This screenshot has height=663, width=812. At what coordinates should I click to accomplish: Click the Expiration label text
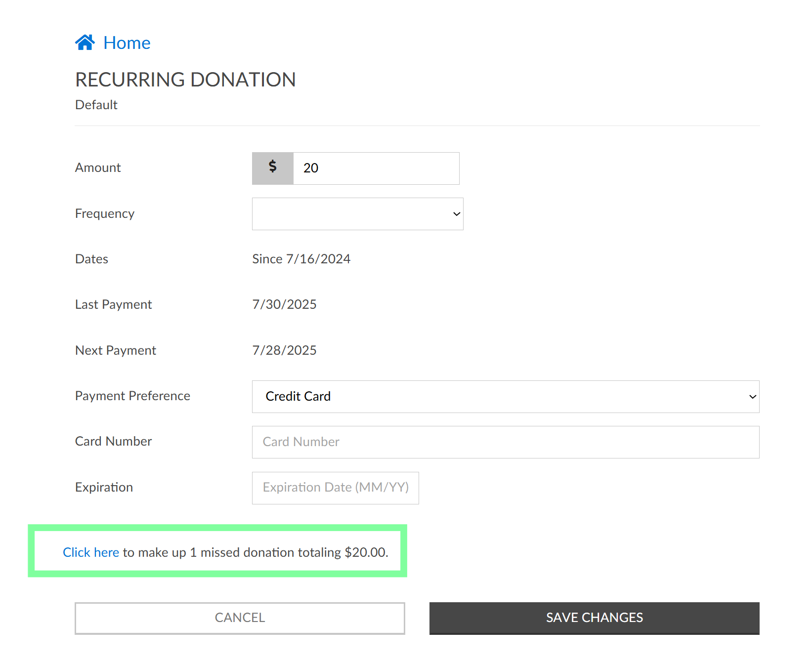pos(104,487)
